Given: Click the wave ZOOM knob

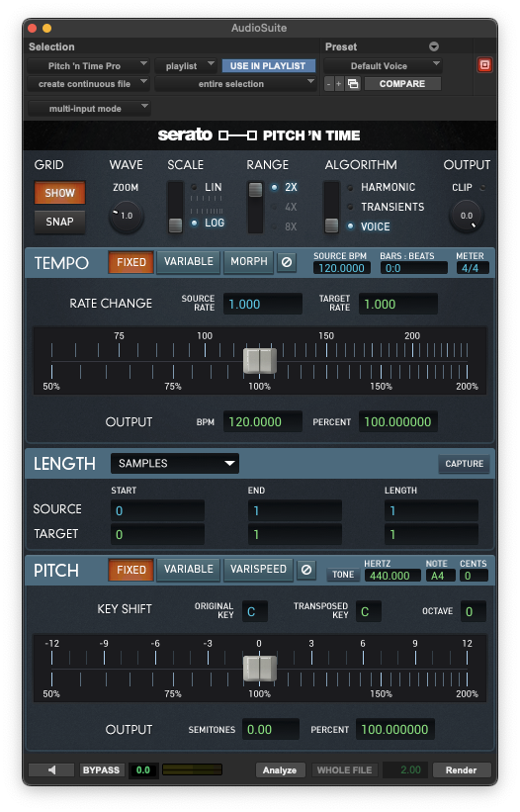Looking at the screenshot, I should pos(126,216).
